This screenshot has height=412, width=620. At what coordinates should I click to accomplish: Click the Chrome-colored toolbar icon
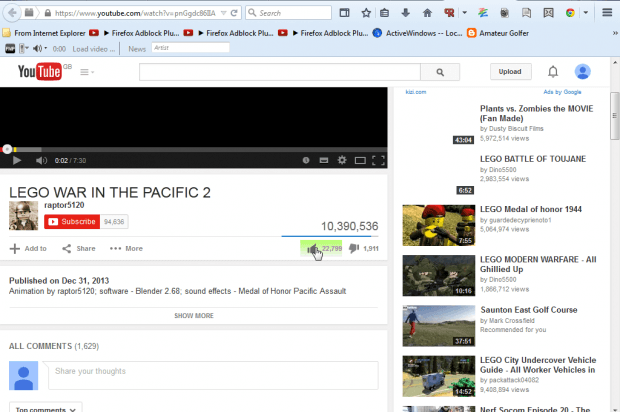(570, 13)
